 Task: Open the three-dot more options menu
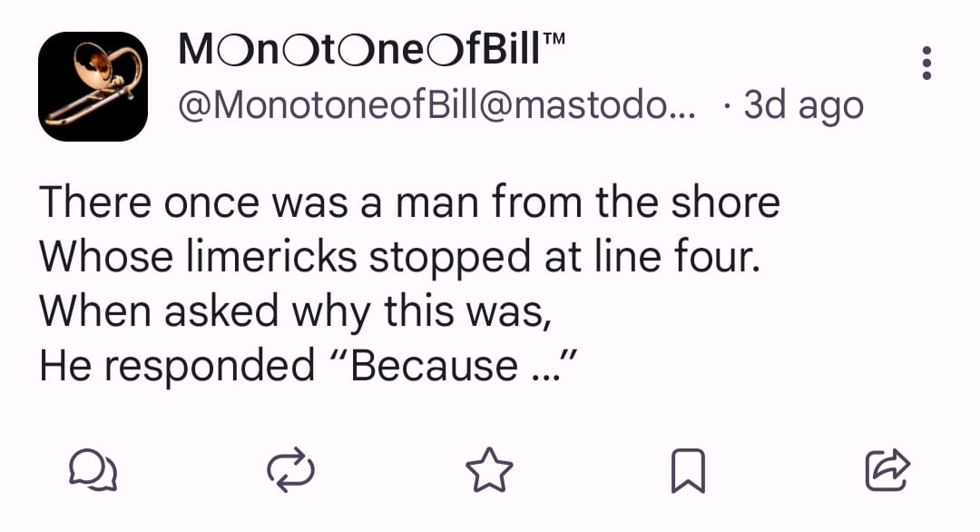pos(926,63)
